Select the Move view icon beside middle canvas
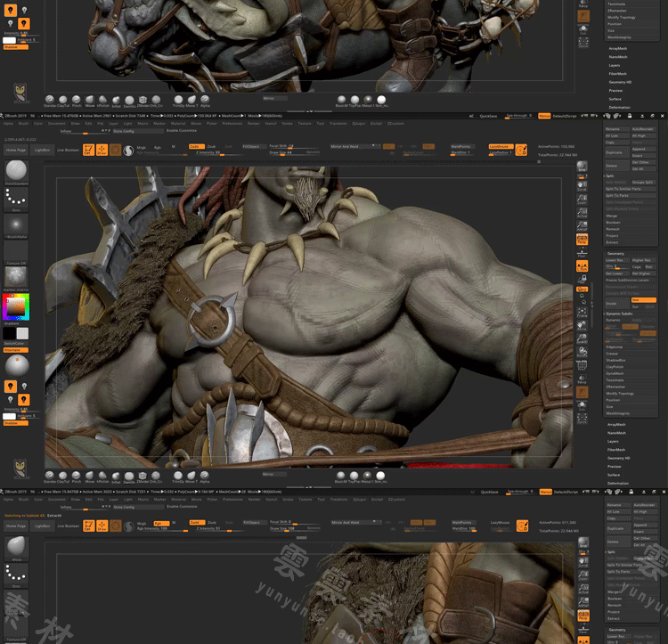The image size is (668, 644). click(582, 326)
